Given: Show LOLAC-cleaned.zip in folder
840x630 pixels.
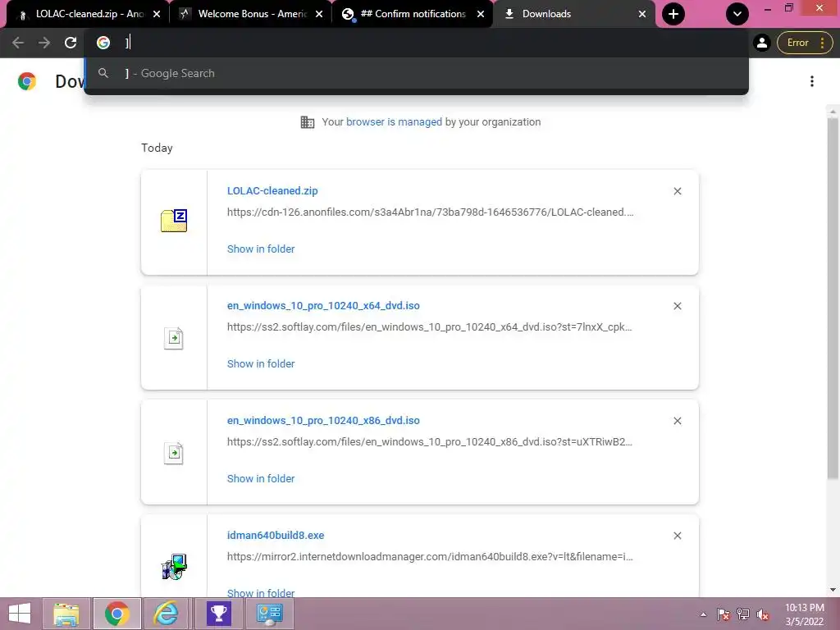Looking at the screenshot, I should 261,249.
